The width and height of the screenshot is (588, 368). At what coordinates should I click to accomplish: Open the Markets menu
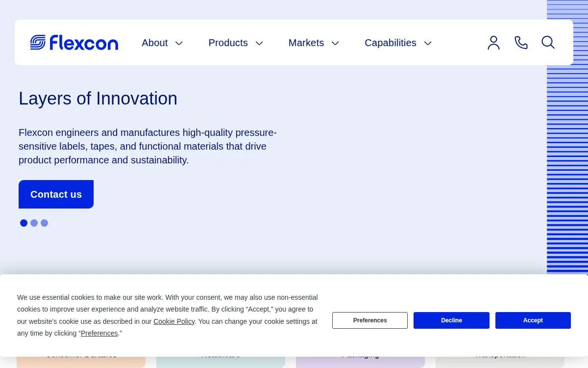pos(306,43)
